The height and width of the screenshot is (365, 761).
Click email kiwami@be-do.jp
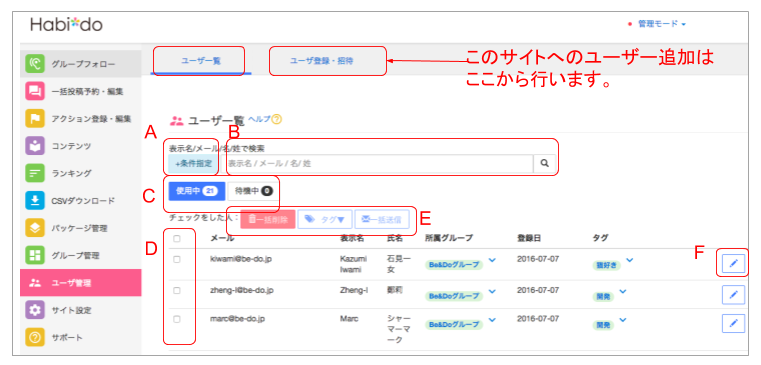pos(240,259)
